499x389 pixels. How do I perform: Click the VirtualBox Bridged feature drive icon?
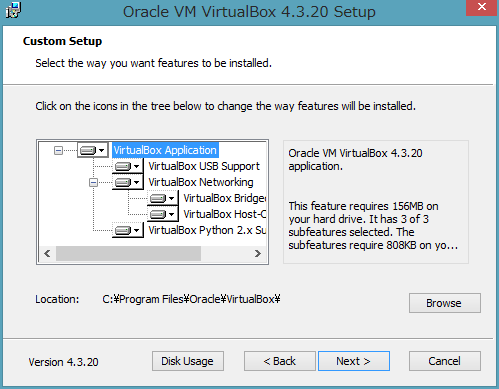point(158,198)
